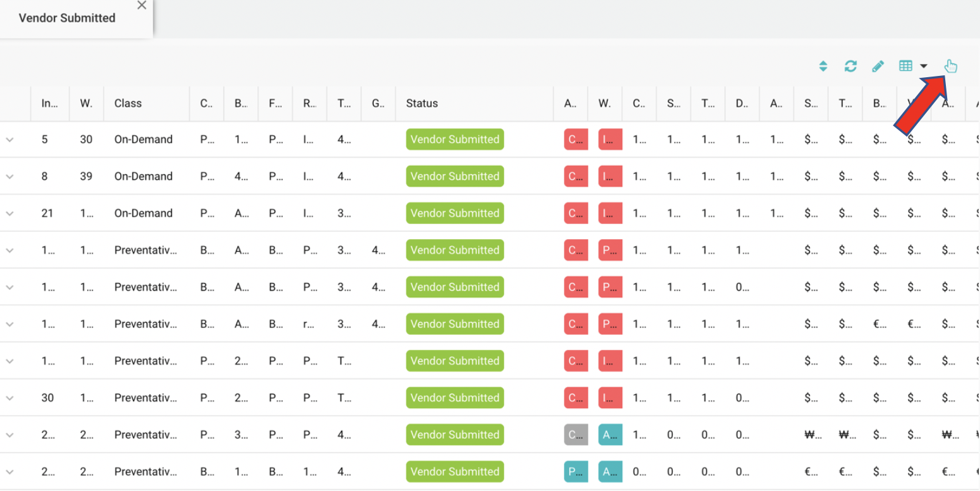The width and height of the screenshot is (980, 491).
Task: Click red 'C...' badge in invoice 5 row
Action: click(x=575, y=140)
